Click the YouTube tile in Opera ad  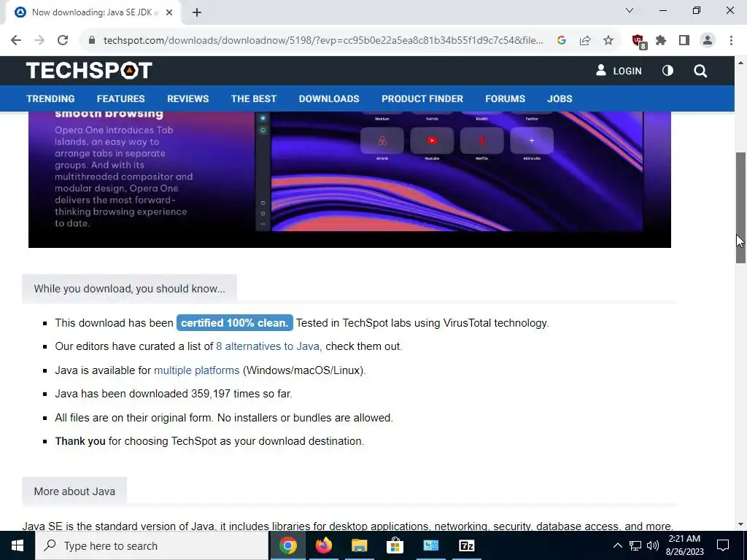tap(432, 141)
